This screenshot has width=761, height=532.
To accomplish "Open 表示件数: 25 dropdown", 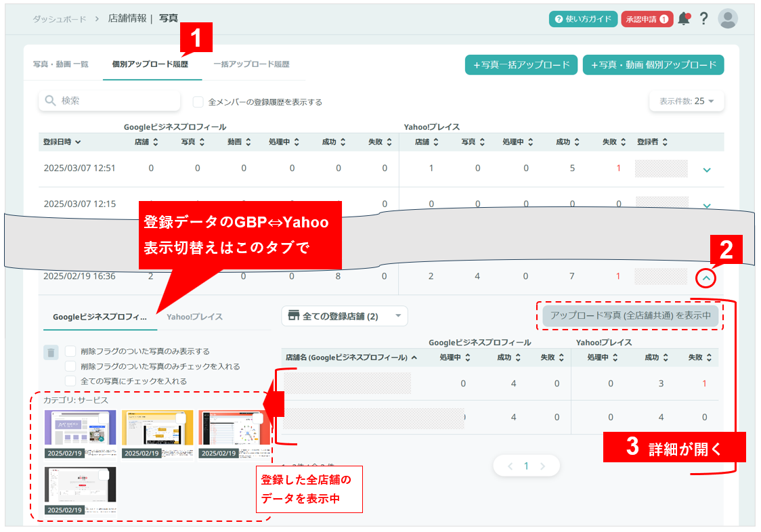I will 687,101.
